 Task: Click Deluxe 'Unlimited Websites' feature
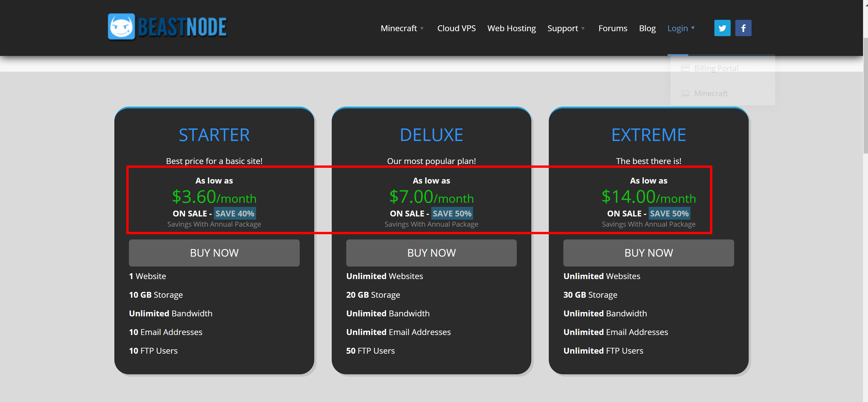[x=384, y=276]
